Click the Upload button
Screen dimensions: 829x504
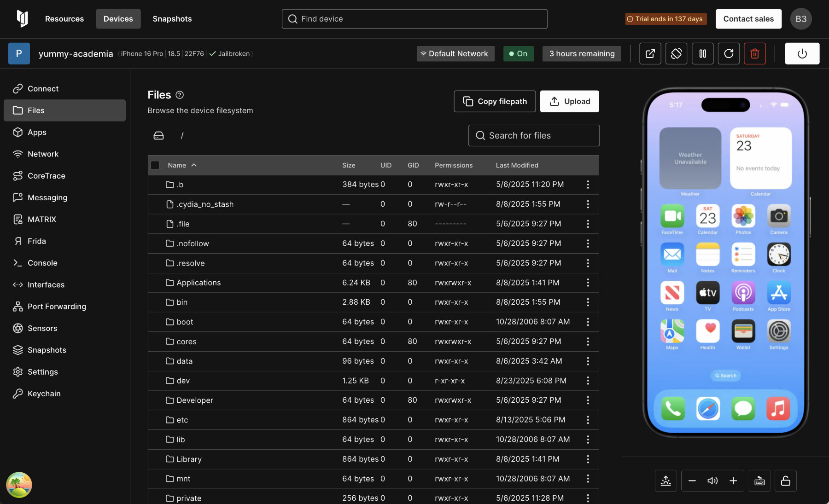point(569,101)
